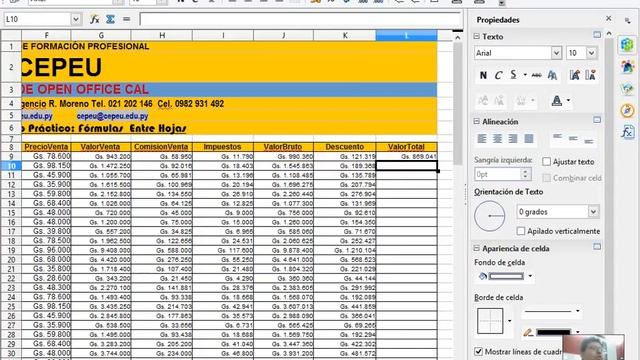Click the cepeu@cepeu.edu.py email link
The height and width of the screenshot is (360, 640).
click(x=112, y=116)
